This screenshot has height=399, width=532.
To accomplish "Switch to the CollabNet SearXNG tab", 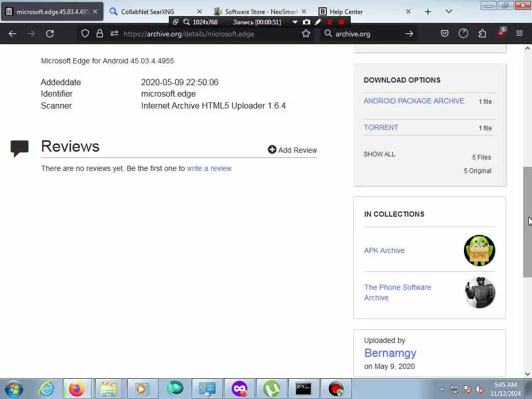I will click(147, 11).
